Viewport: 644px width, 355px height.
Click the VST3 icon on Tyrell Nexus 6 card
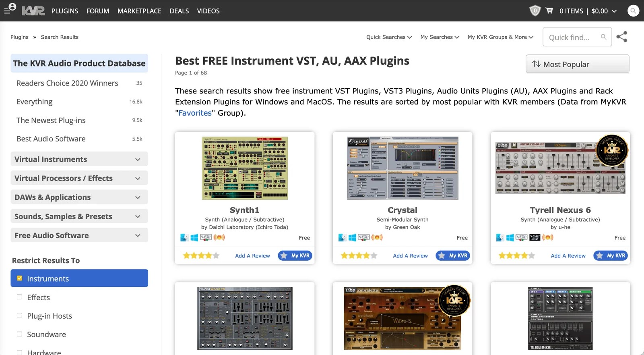tap(535, 237)
